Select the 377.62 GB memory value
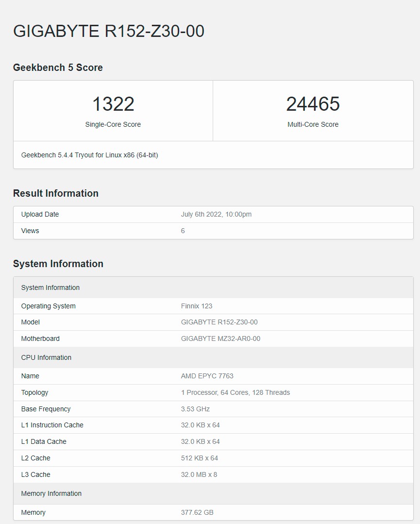The image size is (420, 524). pyautogui.click(x=197, y=512)
